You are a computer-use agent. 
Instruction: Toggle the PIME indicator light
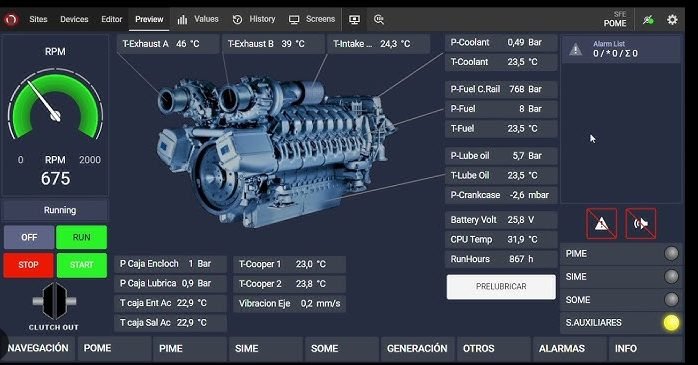pyautogui.click(x=671, y=253)
